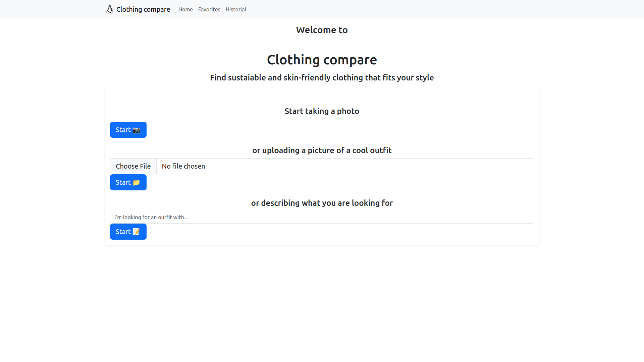
Task: Go to the Favorites page
Action: point(209,9)
